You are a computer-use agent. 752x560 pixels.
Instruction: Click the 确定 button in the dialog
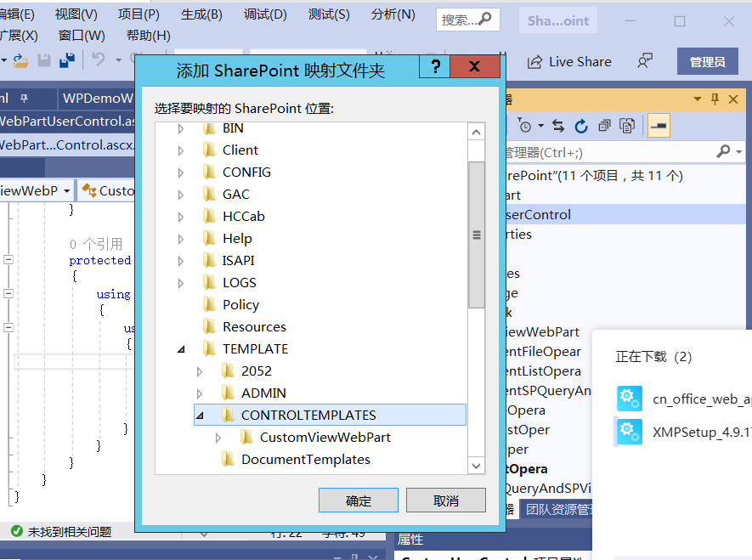359,501
